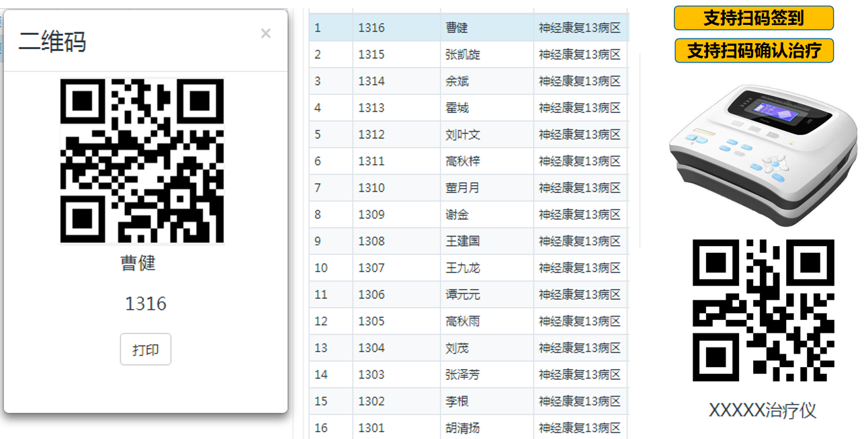Image resolution: width=868 pixels, height=439 pixels.
Task: Click the XXXXX治疗仪 caption
Action: pyautogui.click(x=763, y=411)
